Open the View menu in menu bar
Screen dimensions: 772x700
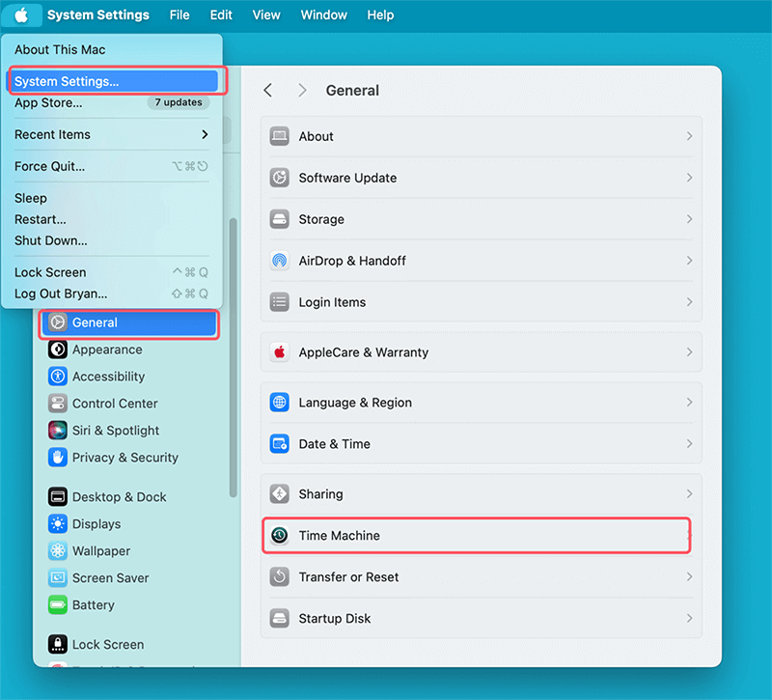click(266, 15)
